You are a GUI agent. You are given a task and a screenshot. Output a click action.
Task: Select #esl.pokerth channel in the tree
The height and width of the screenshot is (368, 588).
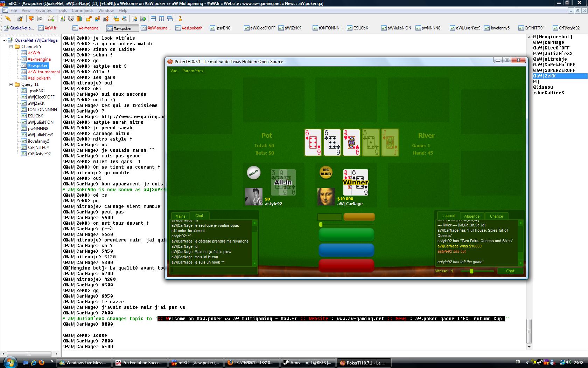click(x=39, y=78)
